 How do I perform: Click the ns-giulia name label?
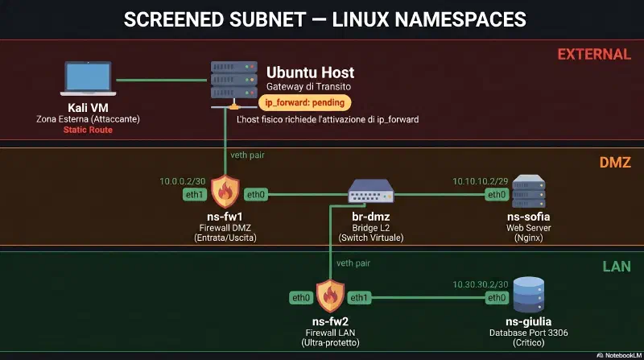pyautogui.click(x=529, y=321)
